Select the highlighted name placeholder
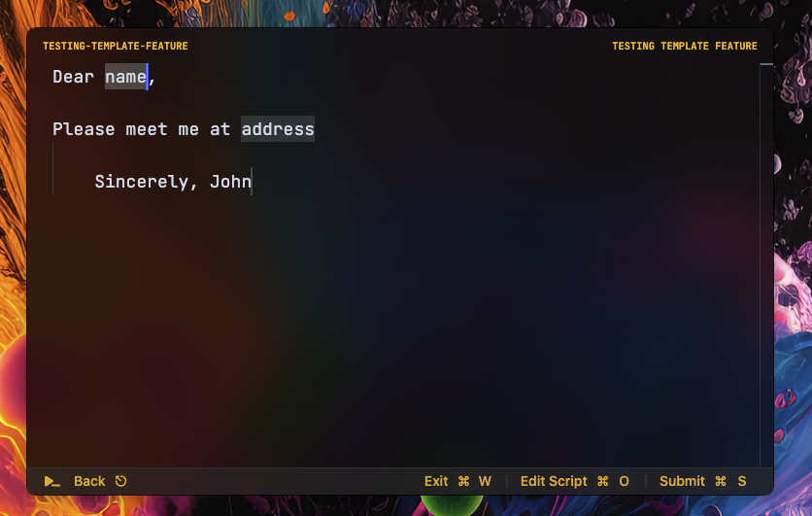812x516 pixels. [126, 77]
